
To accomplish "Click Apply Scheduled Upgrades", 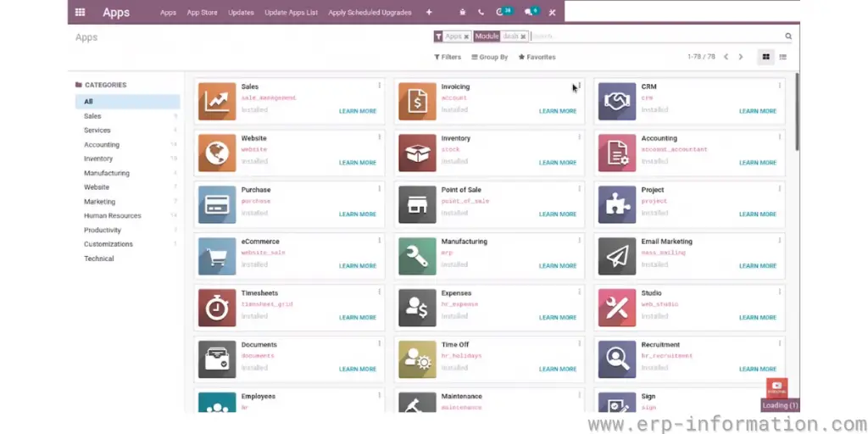I will coord(370,12).
